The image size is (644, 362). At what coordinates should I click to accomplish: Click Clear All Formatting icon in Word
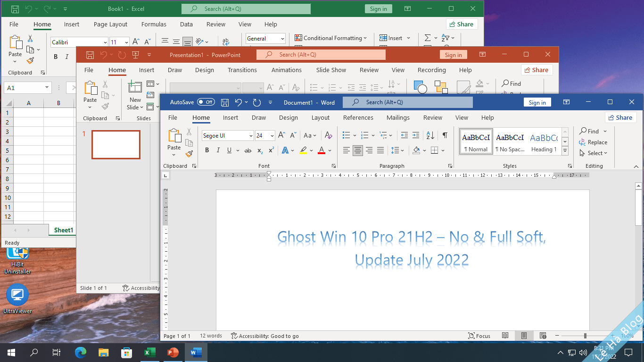click(x=329, y=135)
